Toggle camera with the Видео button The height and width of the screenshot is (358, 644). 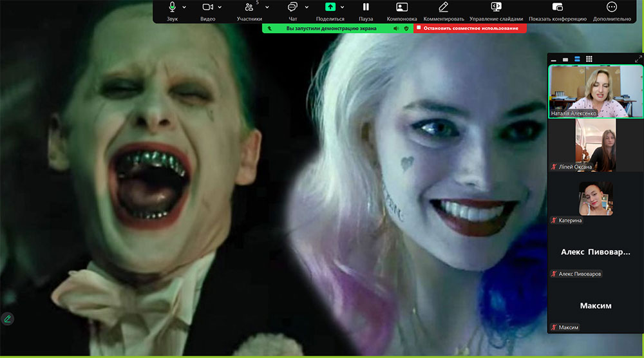pyautogui.click(x=208, y=11)
